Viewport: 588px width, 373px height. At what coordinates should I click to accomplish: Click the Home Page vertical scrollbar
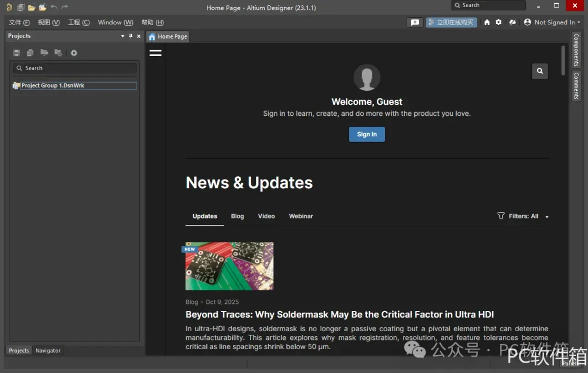pos(563,60)
